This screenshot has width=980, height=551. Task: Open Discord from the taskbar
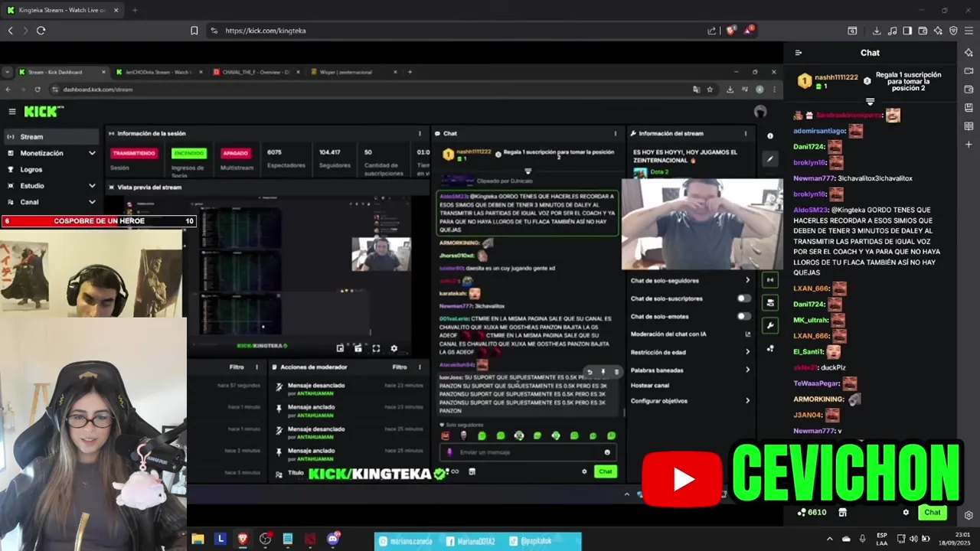332,539
